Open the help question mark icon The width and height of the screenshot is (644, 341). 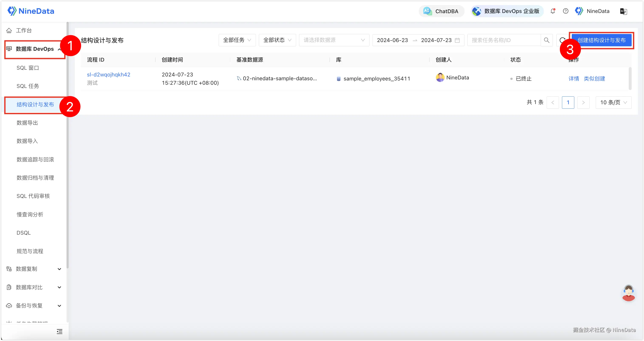(x=566, y=11)
